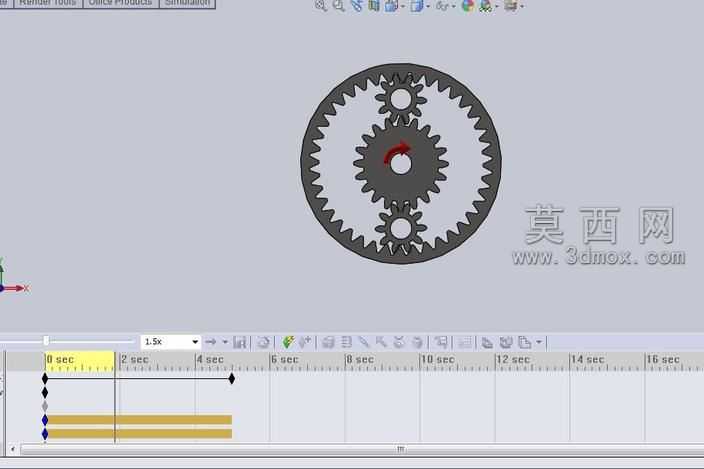Screen dimensions: 704x469
Task: Click the Motor icon in motion toolbar
Action: click(328, 342)
